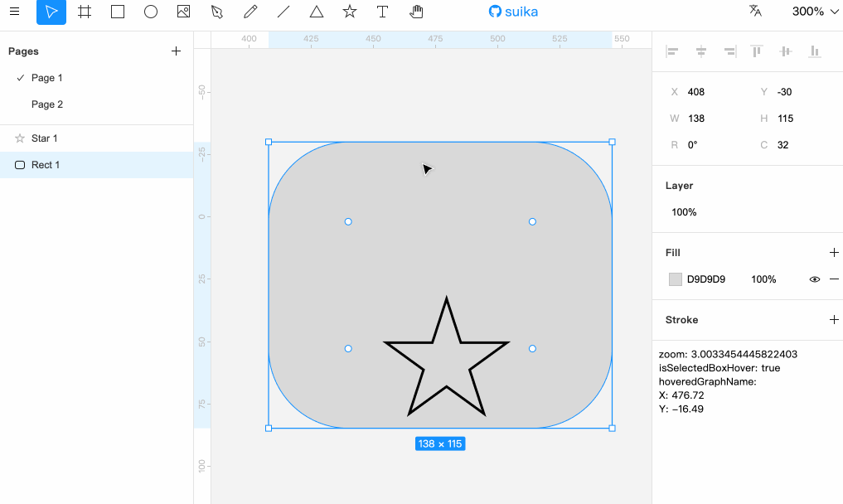Edit the fill hex value D9D9D9

tap(706, 279)
